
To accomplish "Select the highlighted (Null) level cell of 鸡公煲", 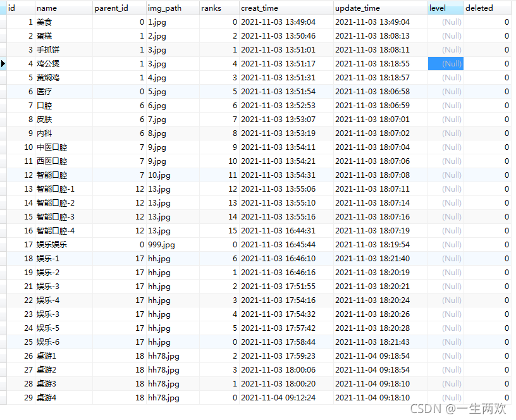I will pos(446,63).
